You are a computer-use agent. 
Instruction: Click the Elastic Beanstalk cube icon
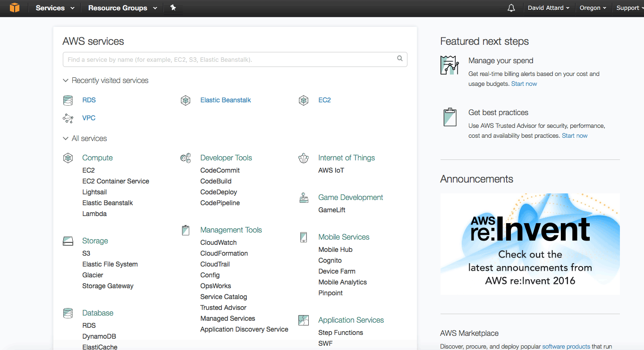click(x=186, y=100)
